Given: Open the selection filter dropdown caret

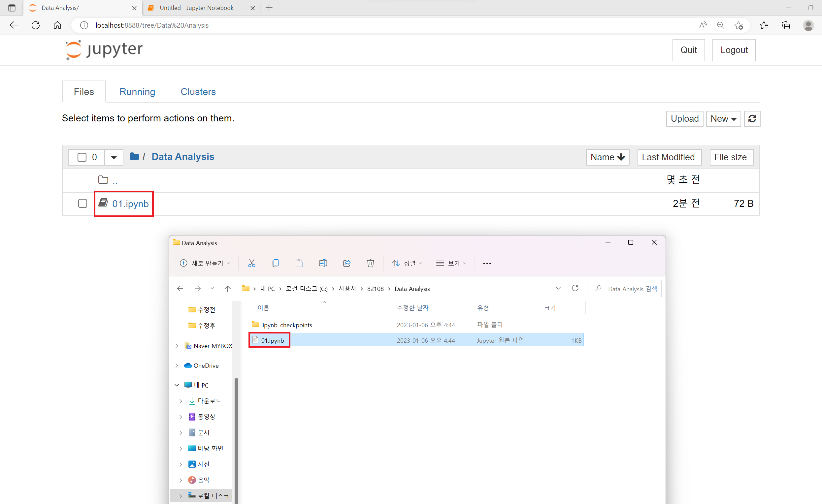Looking at the screenshot, I should pos(114,157).
